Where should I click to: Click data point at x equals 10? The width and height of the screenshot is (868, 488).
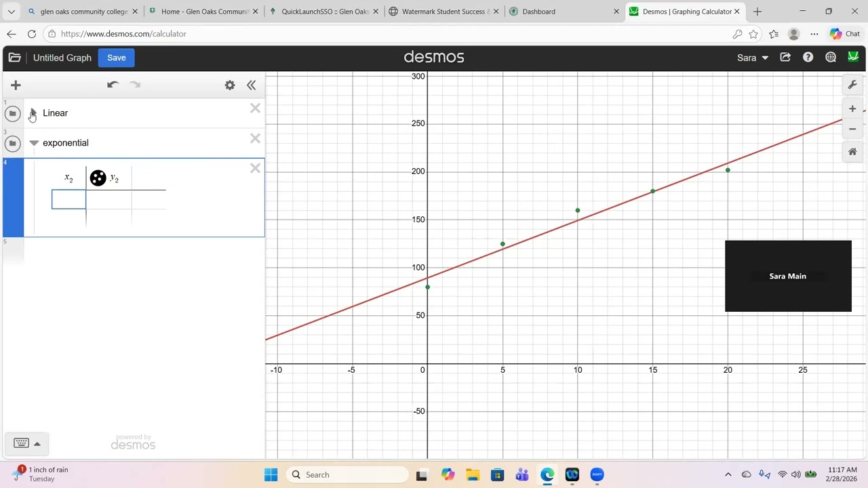point(578,210)
